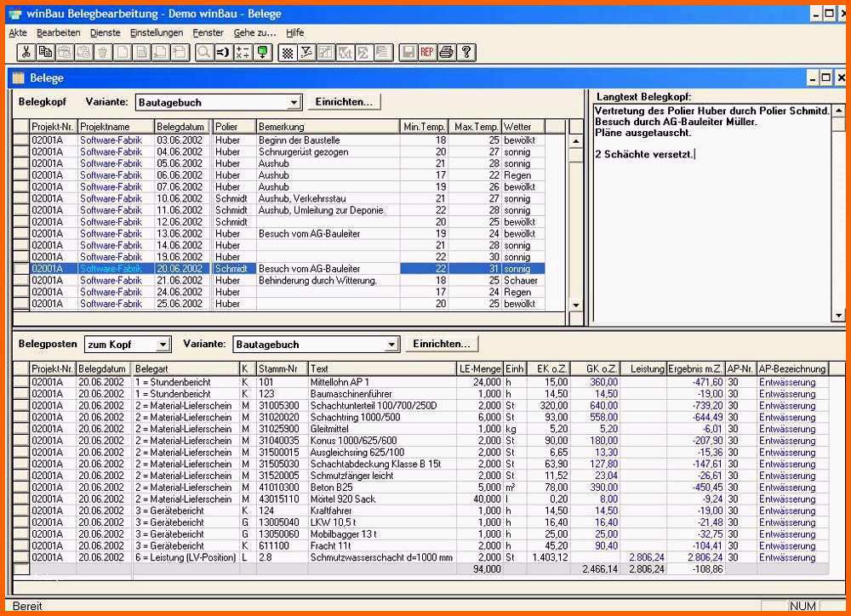Click the red REP report icon
Image resolution: width=851 pixels, height=616 pixels.
tap(427, 52)
